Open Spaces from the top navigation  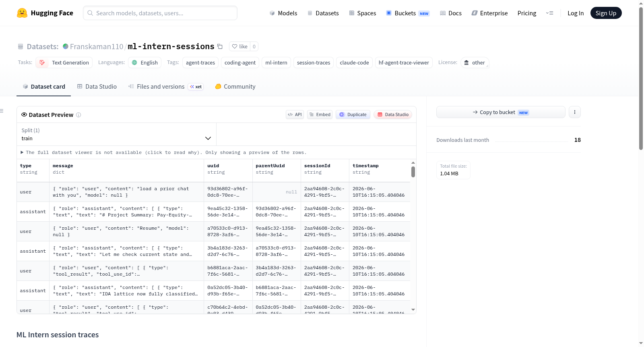[362, 13]
